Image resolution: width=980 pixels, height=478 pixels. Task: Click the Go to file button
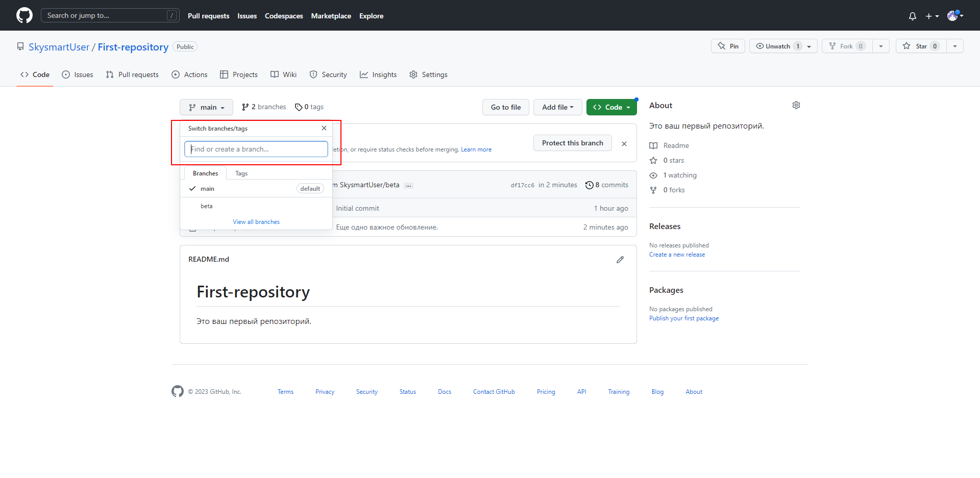tap(506, 107)
